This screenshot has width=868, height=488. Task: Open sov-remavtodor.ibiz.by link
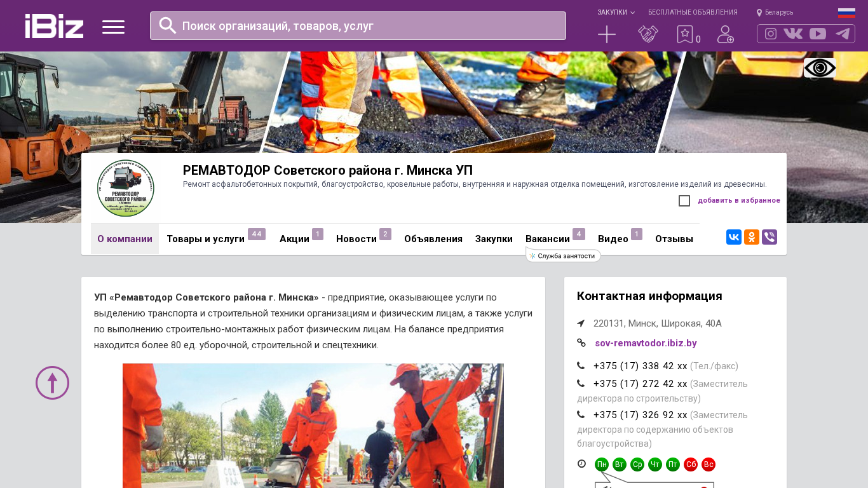(x=646, y=343)
